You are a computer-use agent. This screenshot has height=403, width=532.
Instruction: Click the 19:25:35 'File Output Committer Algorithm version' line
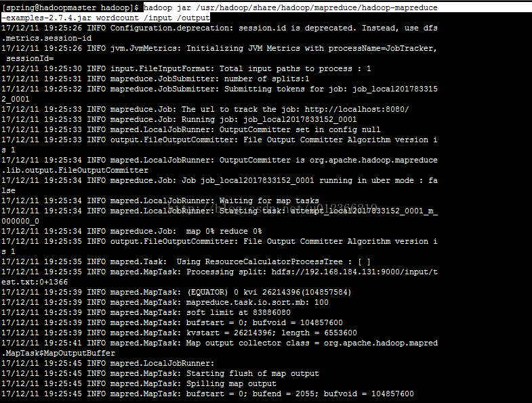pyautogui.click(x=220, y=242)
